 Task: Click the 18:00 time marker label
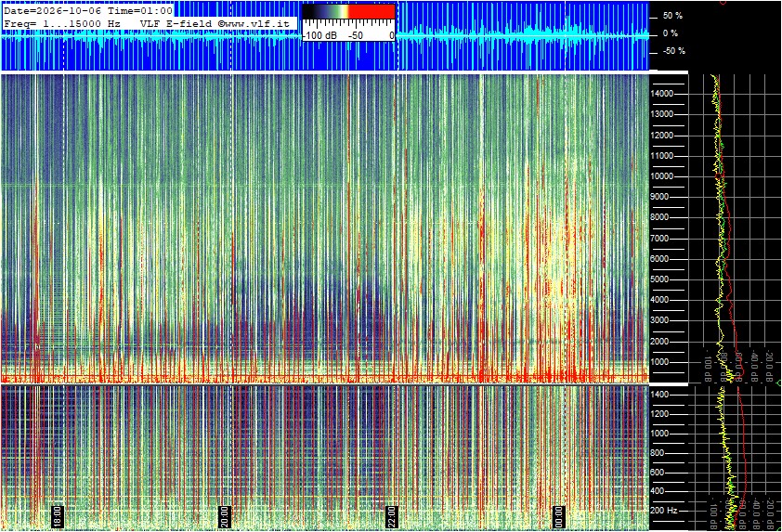point(58,516)
